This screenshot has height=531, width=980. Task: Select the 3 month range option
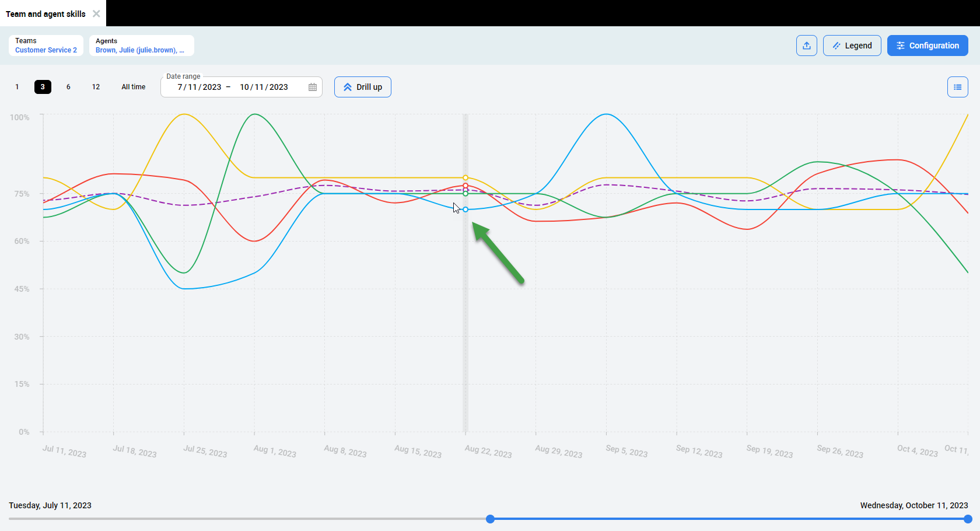(x=43, y=87)
